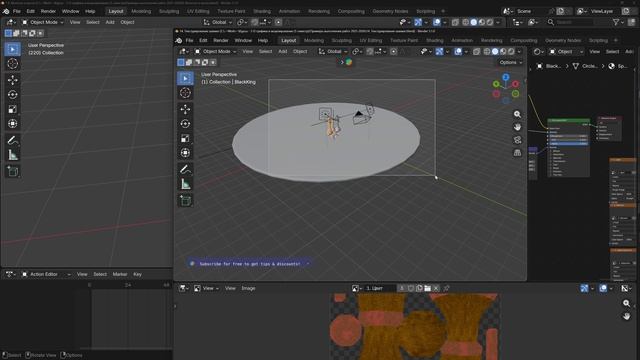The image size is (640, 360).
Task: Select the Cursor tool in the back window
Action: point(13,64)
